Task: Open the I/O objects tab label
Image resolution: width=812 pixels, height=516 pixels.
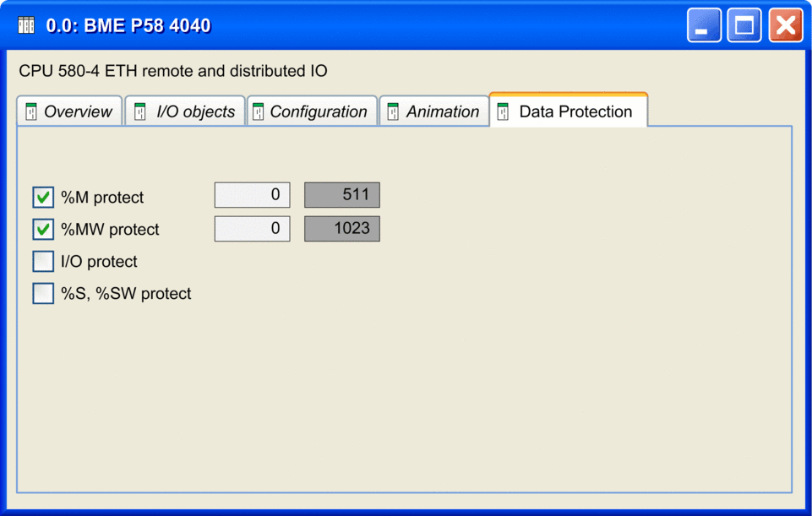Action: [x=195, y=112]
